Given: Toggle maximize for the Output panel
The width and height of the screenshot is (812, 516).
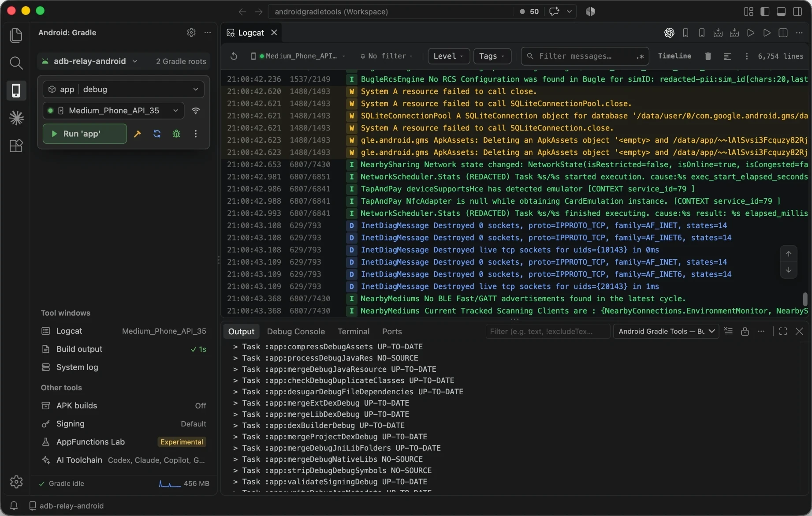Looking at the screenshot, I should coord(783,331).
